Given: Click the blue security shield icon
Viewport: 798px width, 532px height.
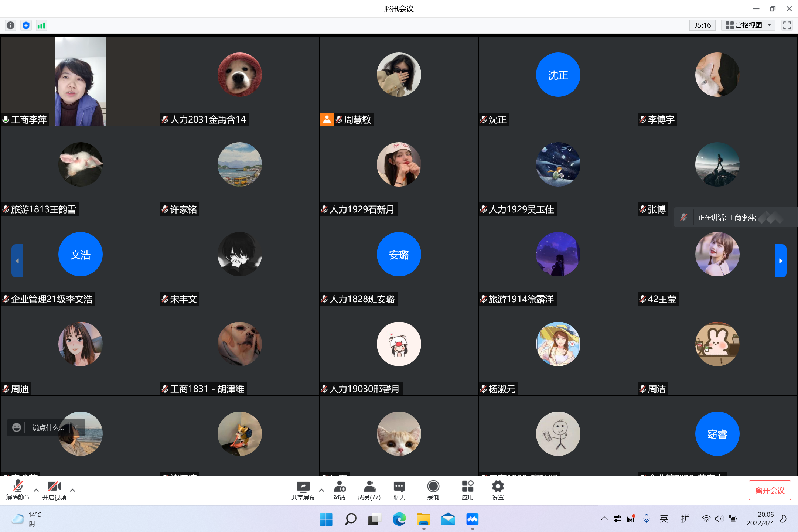Looking at the screenshot, I should 26,25.
